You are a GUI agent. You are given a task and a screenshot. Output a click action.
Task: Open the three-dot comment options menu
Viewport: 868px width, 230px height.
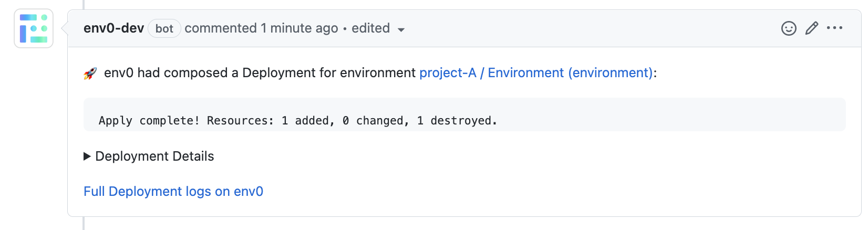pyautogui.click(x=834, y=28)
